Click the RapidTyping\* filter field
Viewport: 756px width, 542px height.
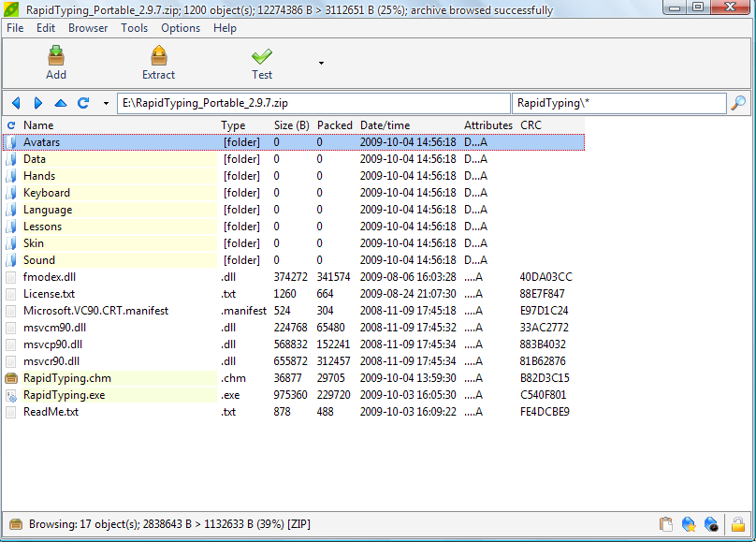[x=619, y=103]
